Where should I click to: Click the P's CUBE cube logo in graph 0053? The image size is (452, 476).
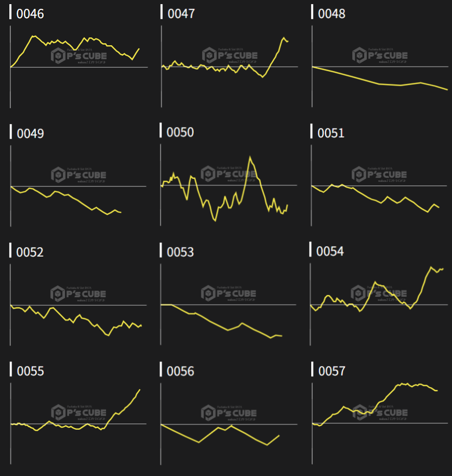point(208,294)
